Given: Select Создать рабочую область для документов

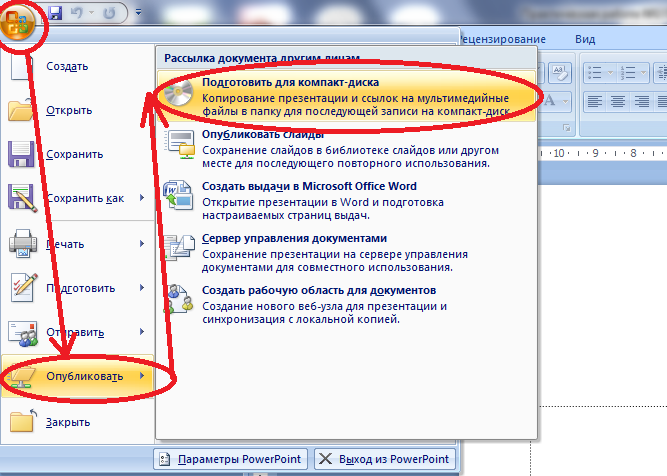Looking at the screenshot, I should point(346,305).
